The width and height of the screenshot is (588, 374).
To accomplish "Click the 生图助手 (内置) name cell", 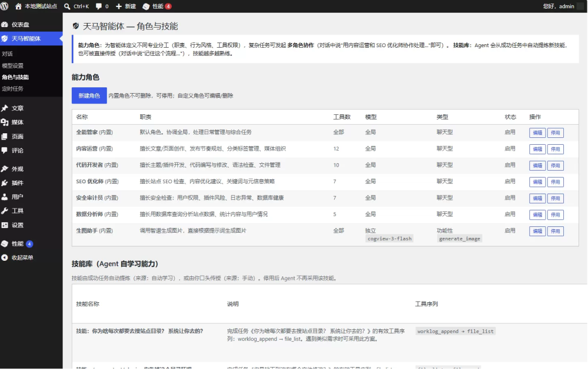I will click(x=94, y=230).
